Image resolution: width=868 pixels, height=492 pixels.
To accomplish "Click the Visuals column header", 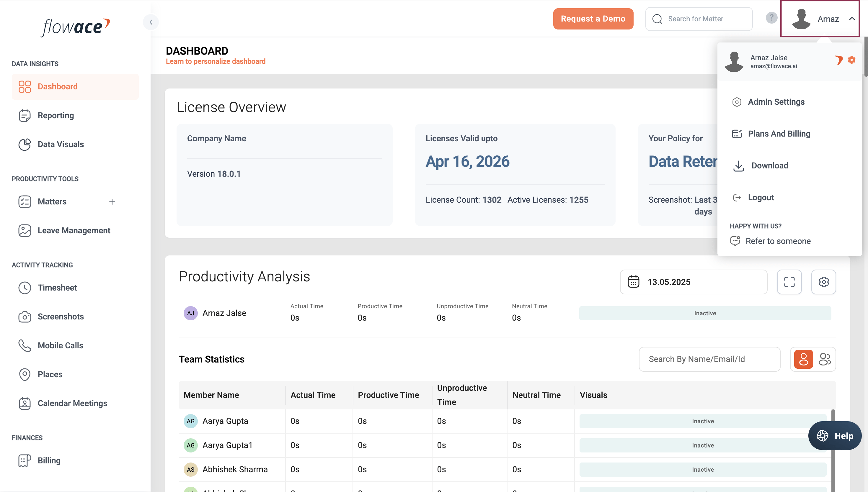I will pos(593,395).
